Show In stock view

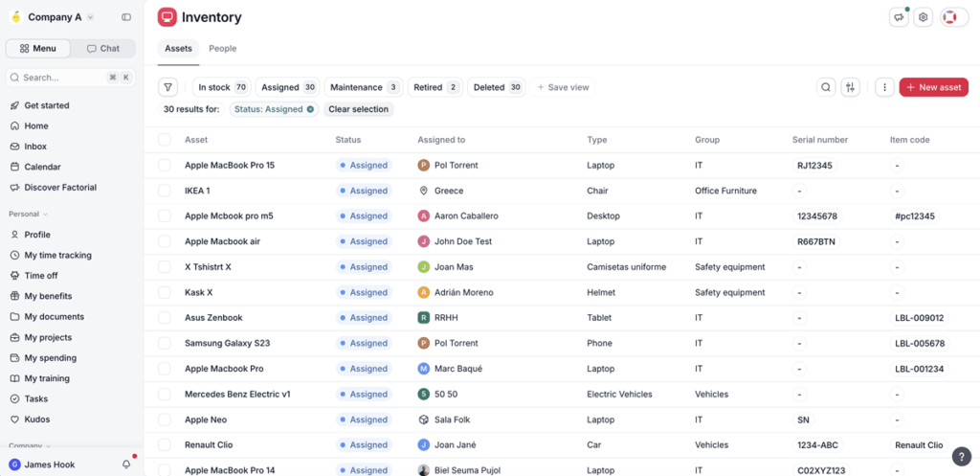[x=222, y=87]
